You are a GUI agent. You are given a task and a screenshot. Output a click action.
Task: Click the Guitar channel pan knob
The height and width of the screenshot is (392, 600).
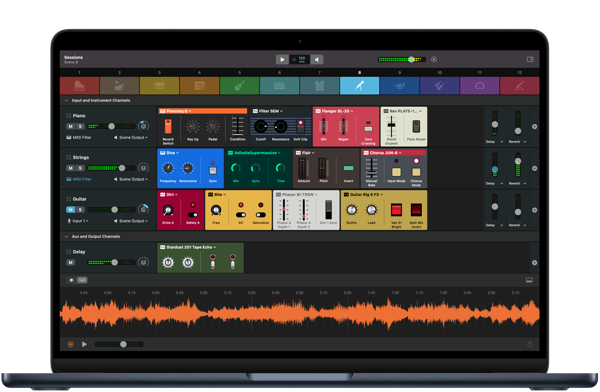click(x=143, y=209)
